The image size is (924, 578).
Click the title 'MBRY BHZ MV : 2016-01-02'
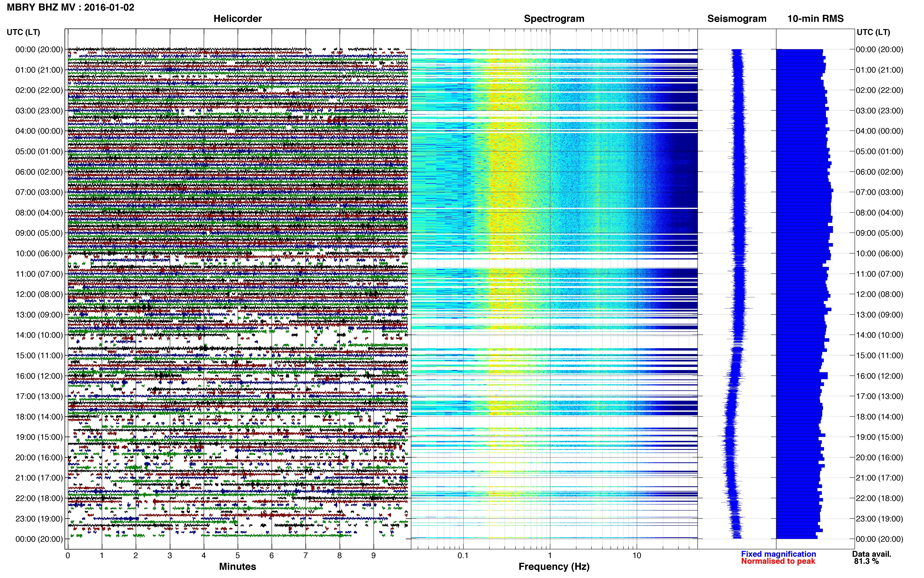[x=71, y=7]
